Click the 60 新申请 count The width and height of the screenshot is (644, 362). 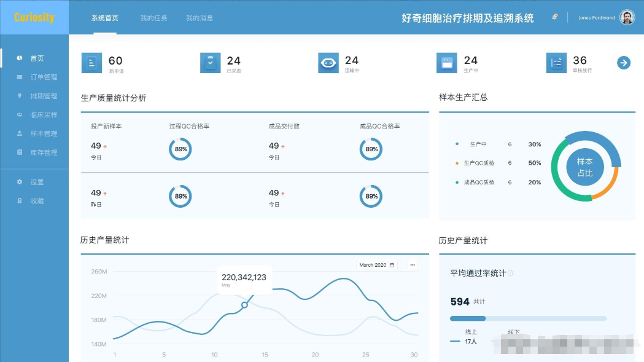[x=115, y=60]
